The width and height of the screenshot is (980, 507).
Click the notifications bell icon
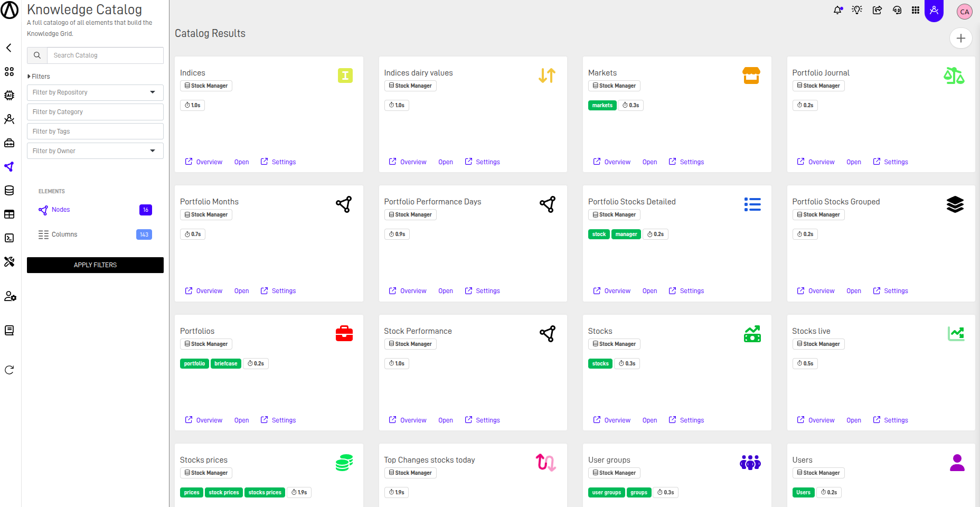838,10
